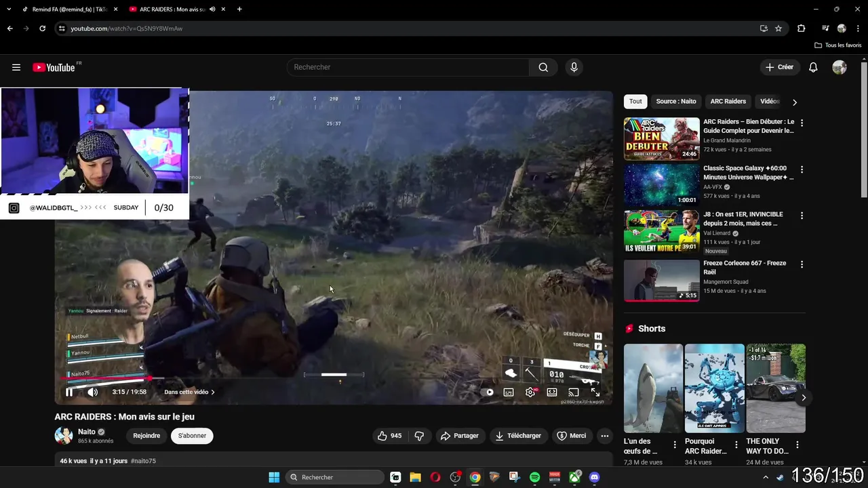Screen dimensions: 868x488
Task: Open options for the 'THE ONLY WAY TO DO' Short
Action: (x=797, y=445)
